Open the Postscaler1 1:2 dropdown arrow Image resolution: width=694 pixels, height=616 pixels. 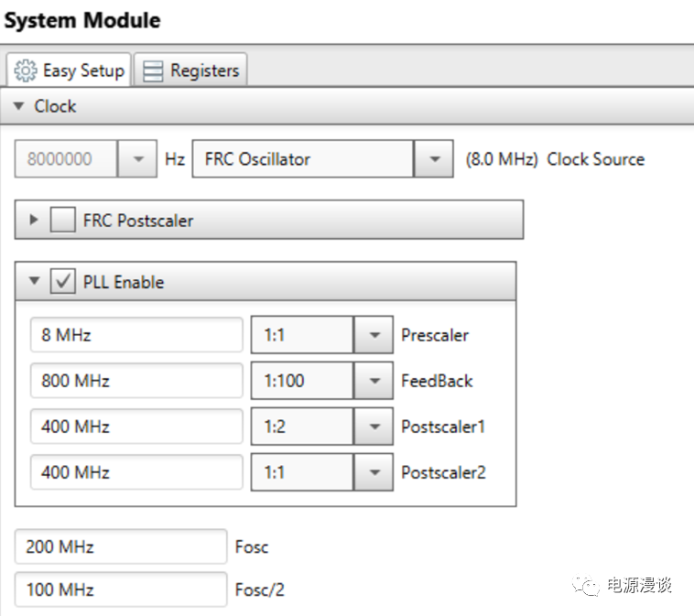point(374,427)
